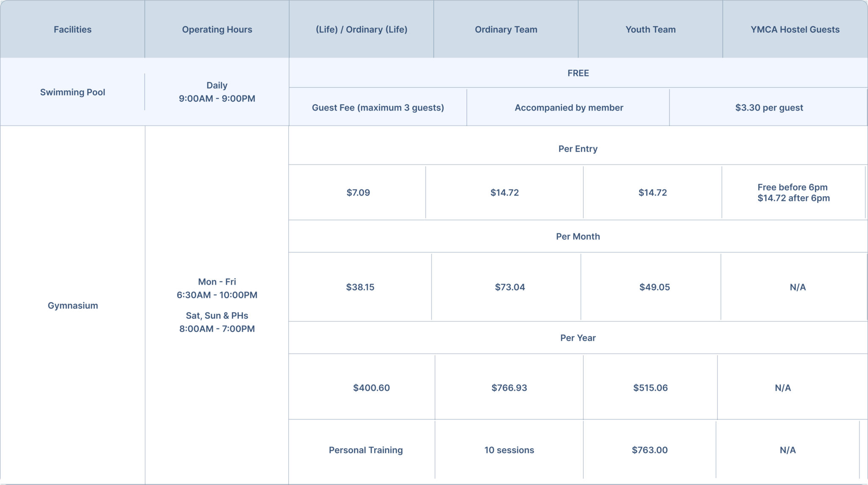Select the Ordinary Team column header
Viewport: 868px width, 485px height.
coord(506,29)
